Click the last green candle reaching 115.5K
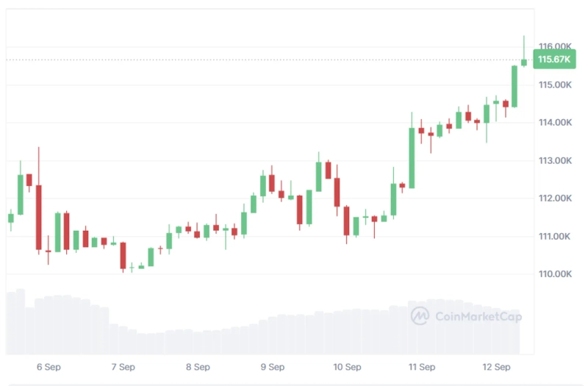The height and width of the screenshot is (386, 588). click(514, 86)
